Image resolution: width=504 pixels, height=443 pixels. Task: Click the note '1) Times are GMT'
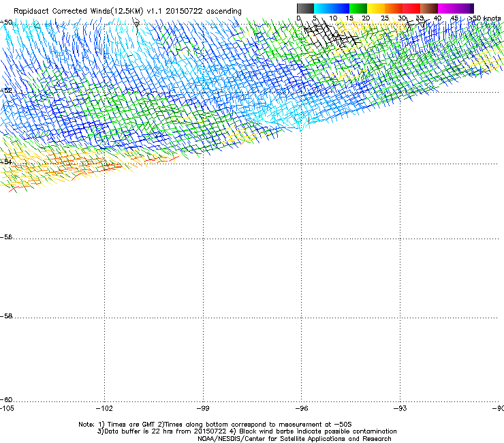(127, 425)
